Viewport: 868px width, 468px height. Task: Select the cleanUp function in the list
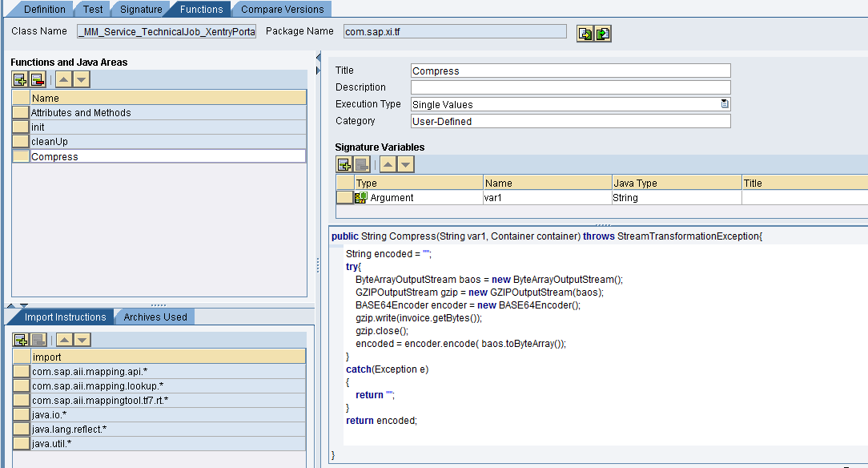coord(50,142)
